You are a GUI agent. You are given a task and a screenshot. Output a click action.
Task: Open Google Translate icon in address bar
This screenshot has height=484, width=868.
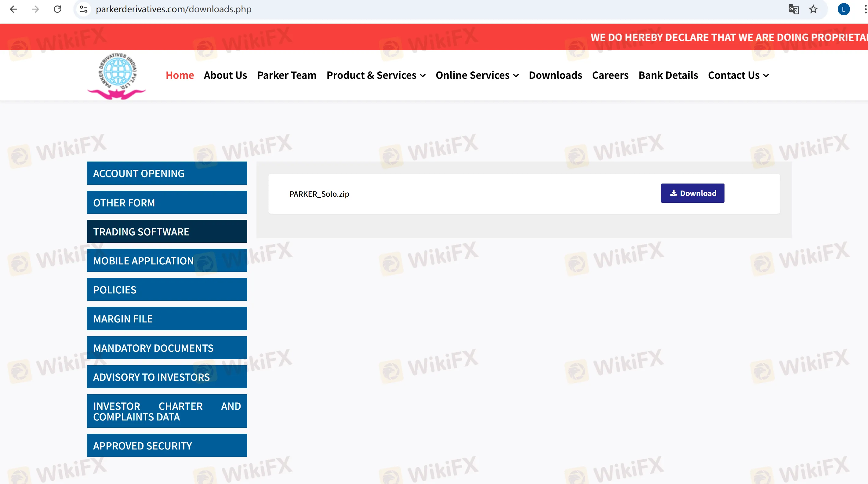pos(794,9)
